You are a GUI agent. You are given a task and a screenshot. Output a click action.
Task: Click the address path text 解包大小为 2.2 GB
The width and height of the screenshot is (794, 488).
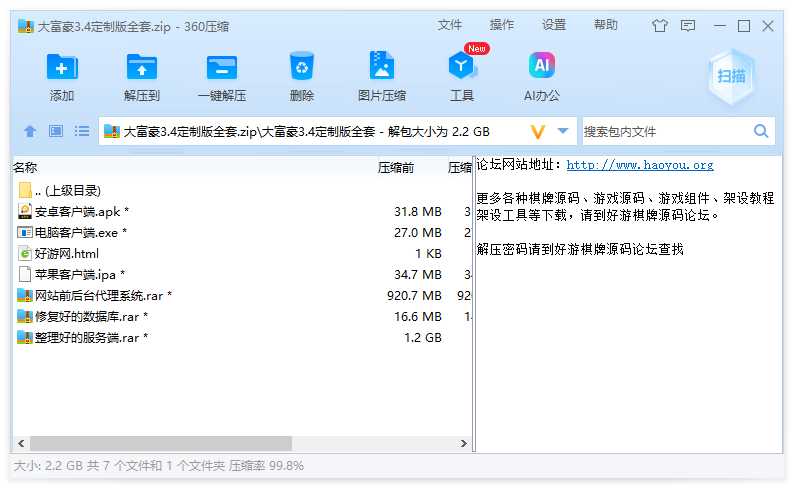(x=439, y=132)
